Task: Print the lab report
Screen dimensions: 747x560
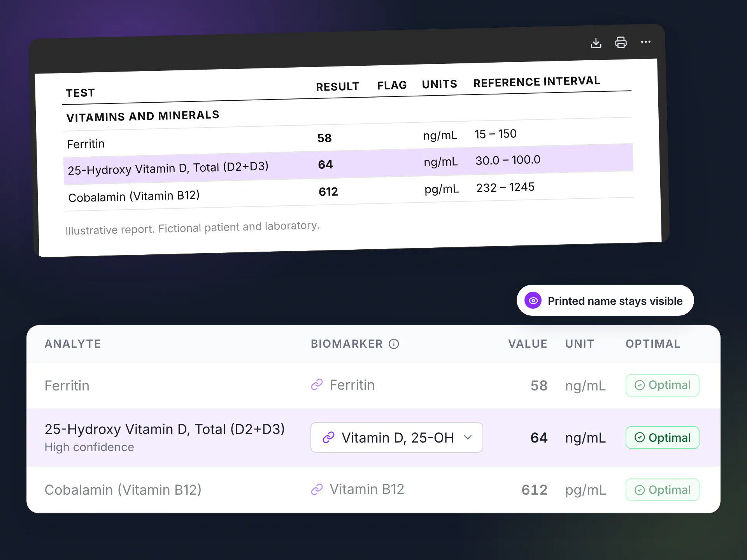Action: pyautogui.click(x=621, y=42)
